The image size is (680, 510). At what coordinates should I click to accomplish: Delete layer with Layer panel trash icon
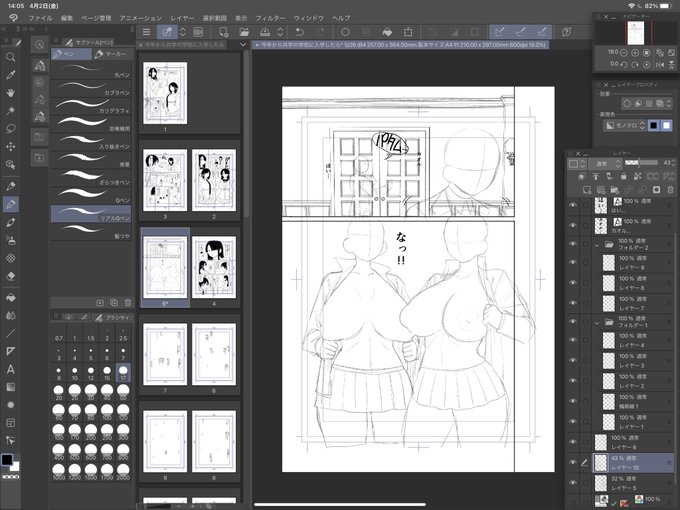[x=670, y=190]
